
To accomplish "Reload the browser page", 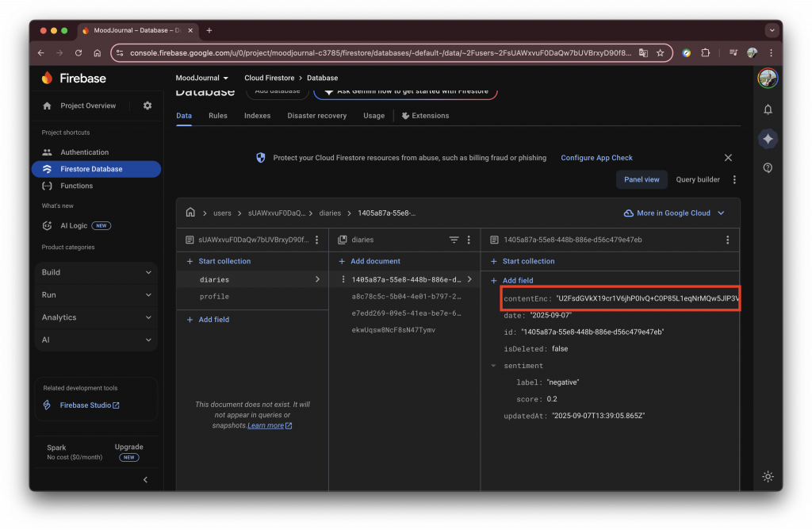I will point(79,53).
